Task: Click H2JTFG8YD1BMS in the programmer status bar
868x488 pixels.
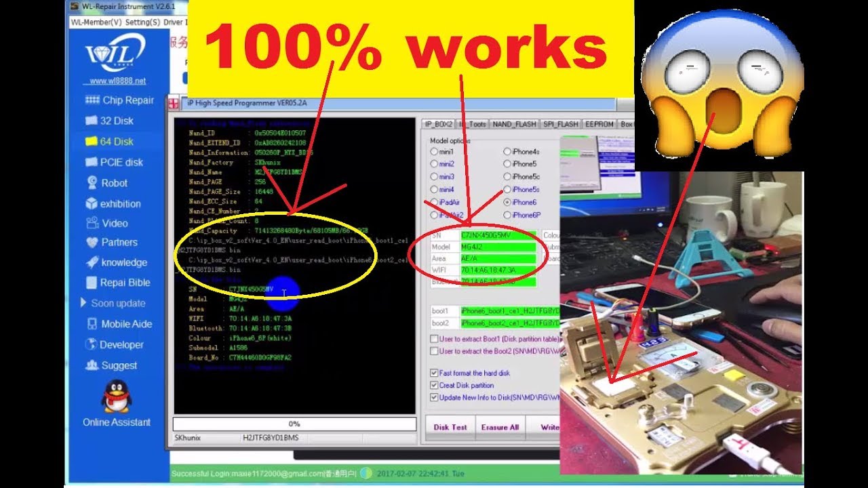Action: pyautogui.click(x=271, y=438)
